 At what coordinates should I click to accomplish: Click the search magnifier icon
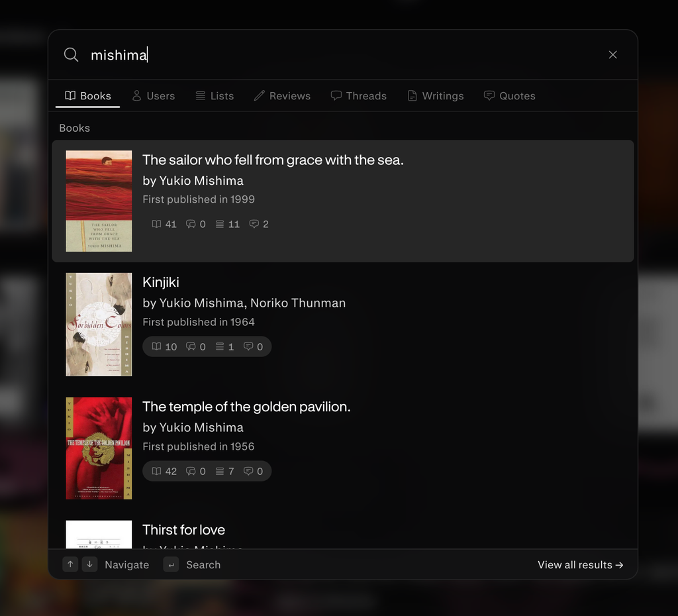coord(71,55)
